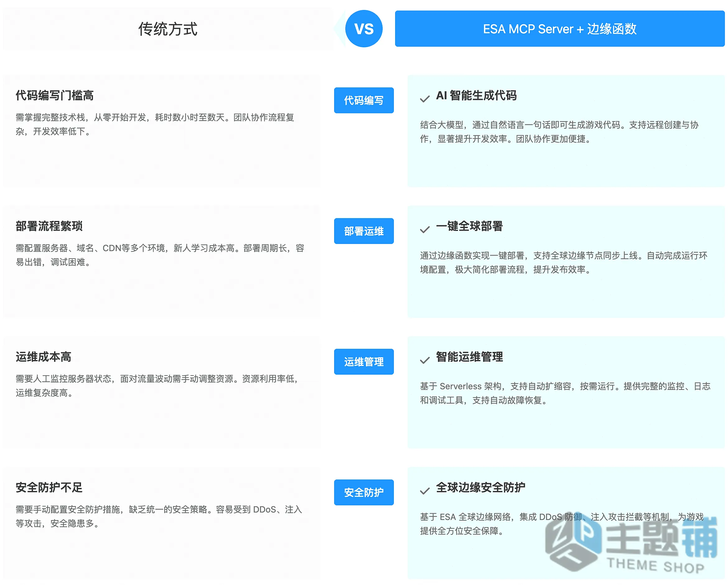Viewport: 728px width, 585px height.
Task: Click the 传统方式 header
Action: click(168, 29)
